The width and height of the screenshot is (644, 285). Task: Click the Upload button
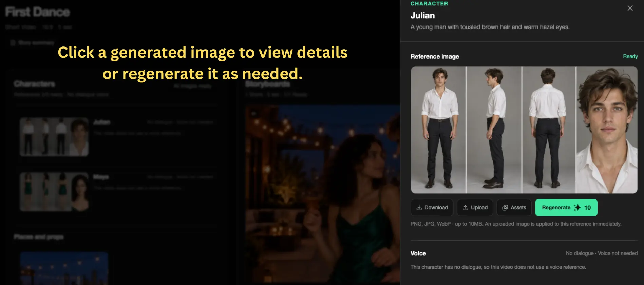point(475,208)
